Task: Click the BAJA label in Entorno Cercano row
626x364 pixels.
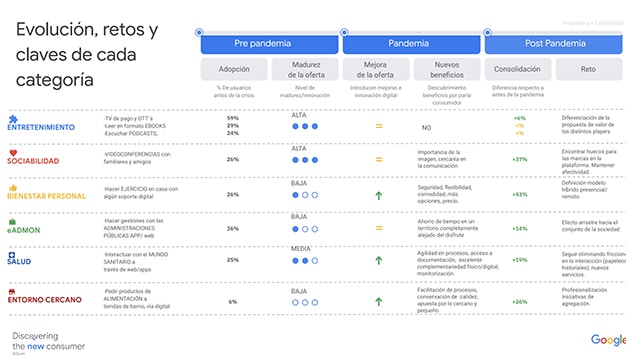Action: click(x=299, y=291)
